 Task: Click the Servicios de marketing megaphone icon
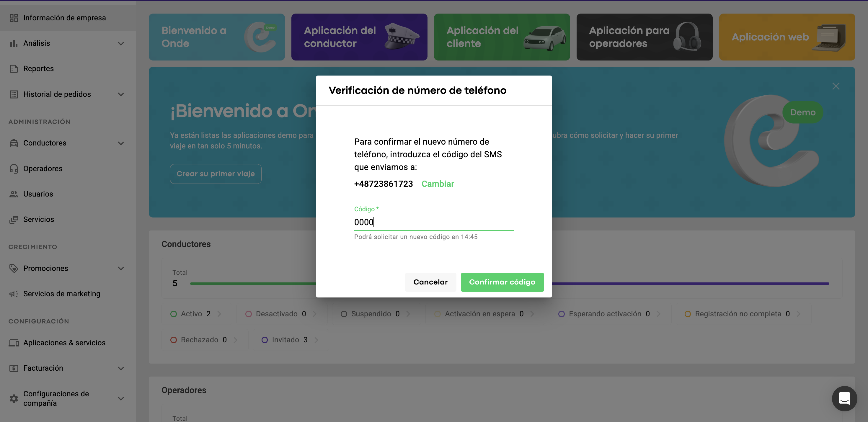click(14, 294)
